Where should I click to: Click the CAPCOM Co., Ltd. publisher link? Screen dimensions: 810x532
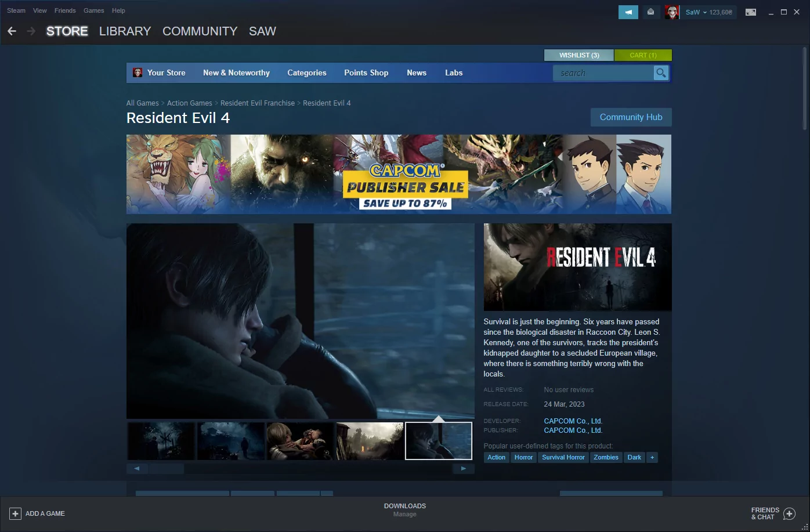coord(573,430)
